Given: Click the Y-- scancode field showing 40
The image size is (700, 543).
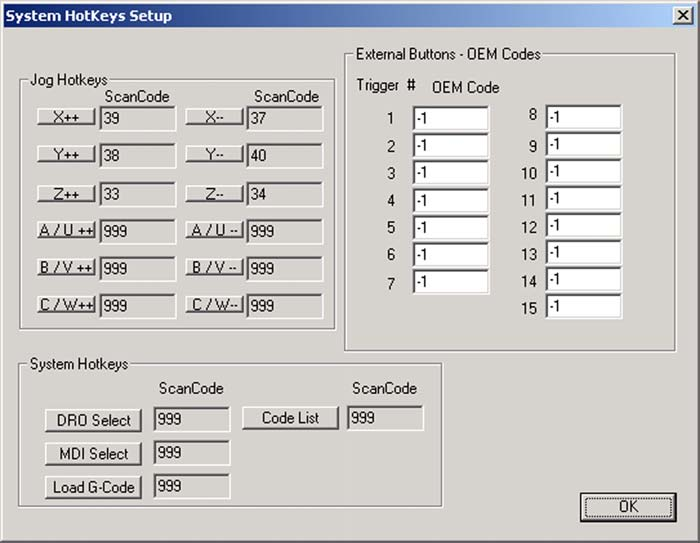Looking at the screenshot, I should 284,155.
